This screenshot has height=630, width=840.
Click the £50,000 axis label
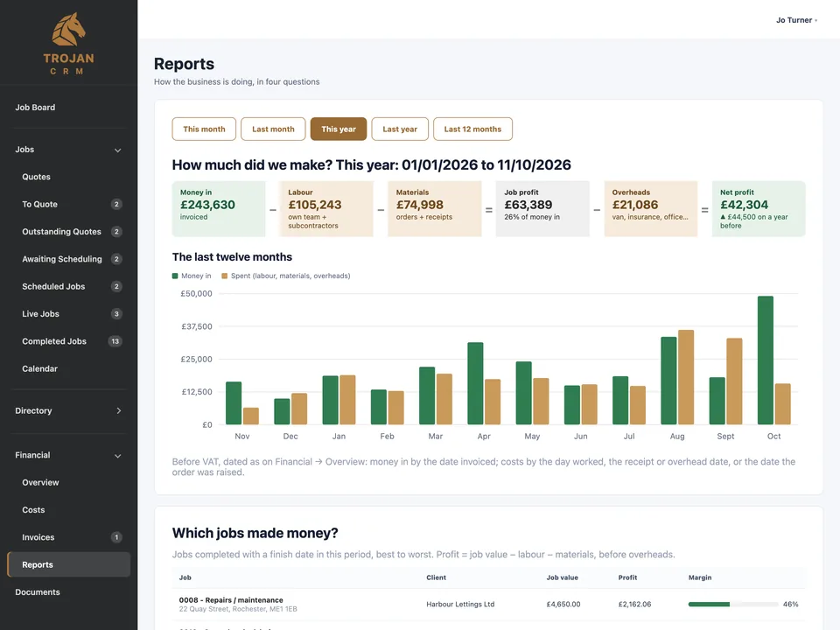[196, 294]
